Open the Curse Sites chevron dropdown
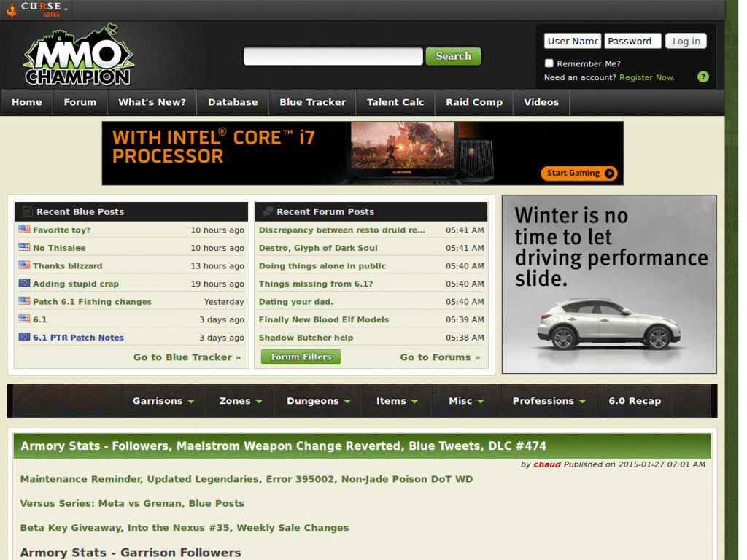 (66, 10)
